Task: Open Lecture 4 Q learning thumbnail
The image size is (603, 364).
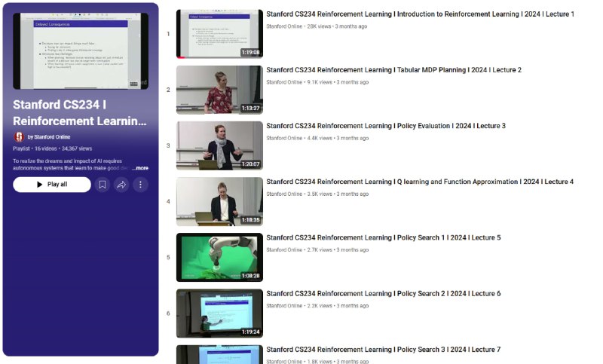Action: click(x=219, y=201)
